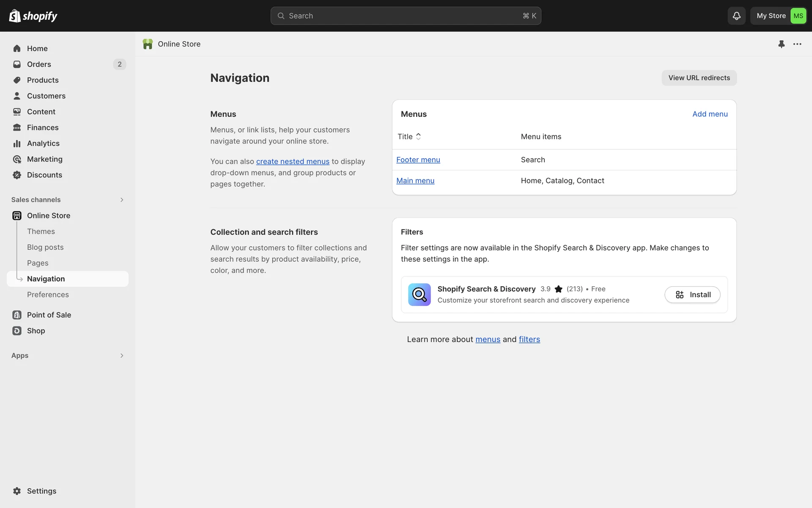Go to Orders in the sidebar
Screen dimensions: 812x508
(x=39, y=64)
